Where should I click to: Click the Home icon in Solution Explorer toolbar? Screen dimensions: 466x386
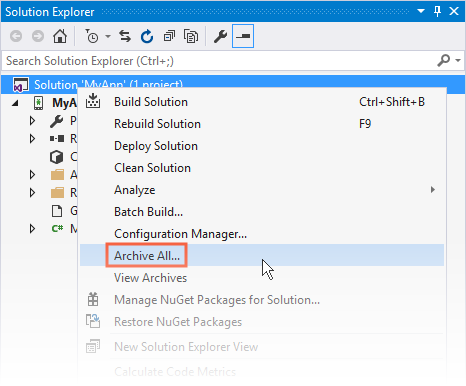[x=60, y=36]
